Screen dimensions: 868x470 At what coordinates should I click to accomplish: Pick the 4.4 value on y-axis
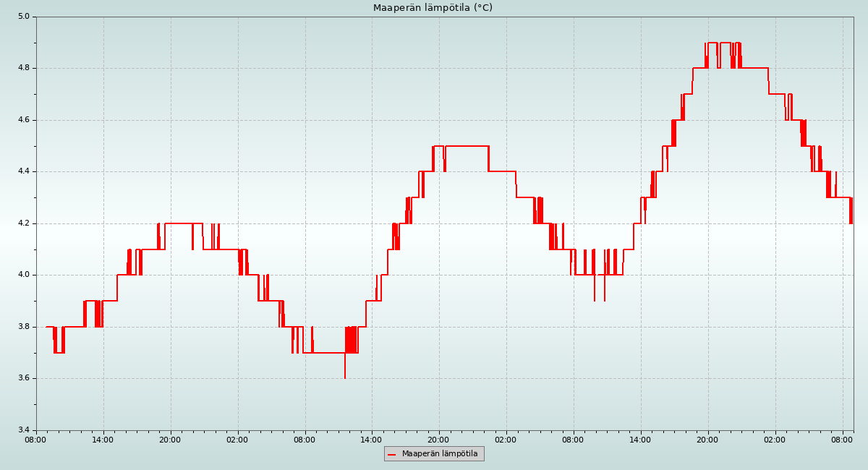point(22,171)
